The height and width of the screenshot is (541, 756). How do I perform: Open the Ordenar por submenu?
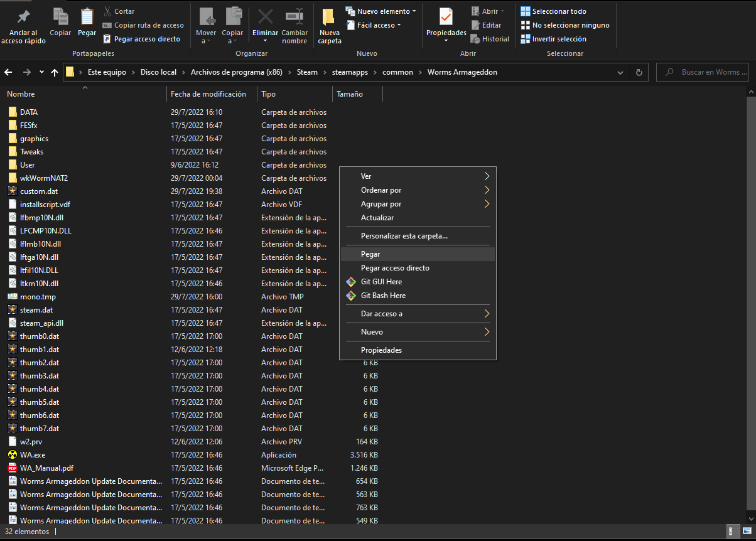(418, 190)
